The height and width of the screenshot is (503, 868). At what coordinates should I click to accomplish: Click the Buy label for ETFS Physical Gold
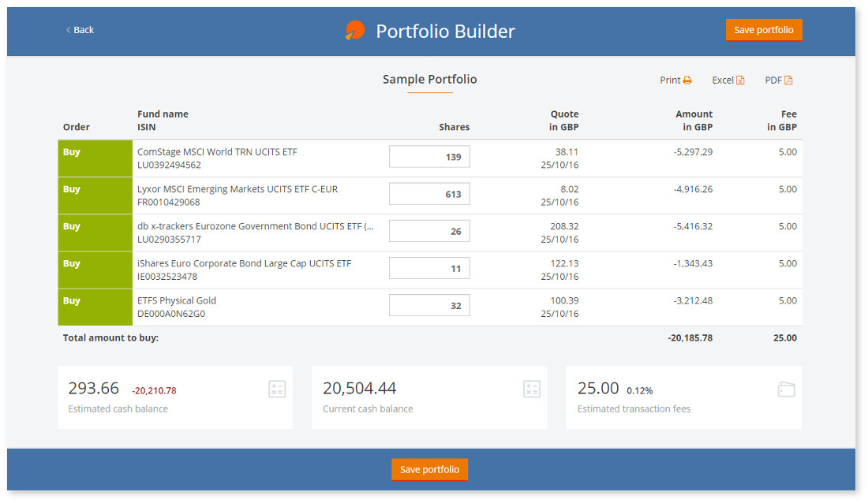(72, 300)
